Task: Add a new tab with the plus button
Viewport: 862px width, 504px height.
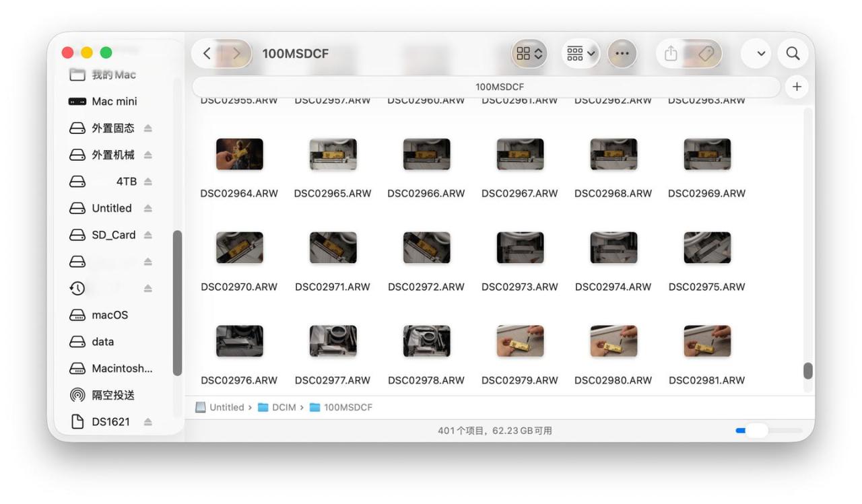Action: click(x=797, y=87)
